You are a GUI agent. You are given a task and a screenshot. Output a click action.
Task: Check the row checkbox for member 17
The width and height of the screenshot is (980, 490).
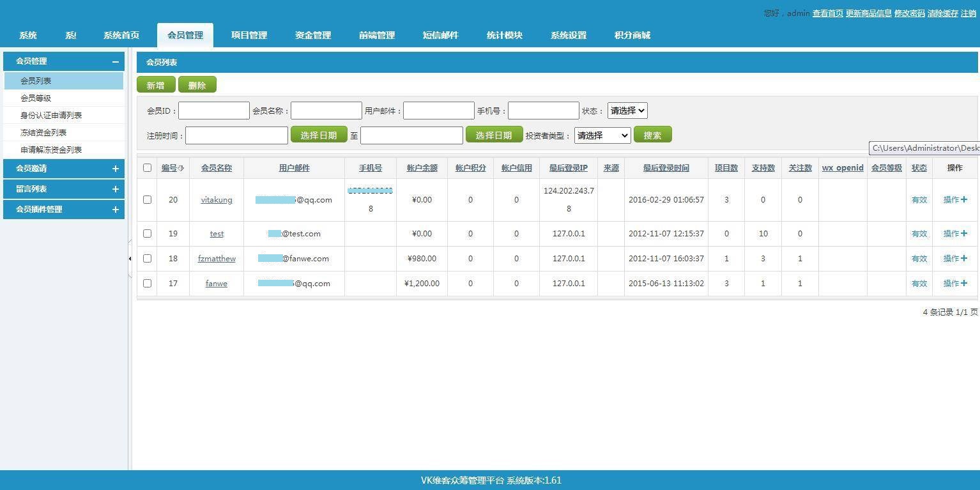pyautogui.click(x=147, y=284)
